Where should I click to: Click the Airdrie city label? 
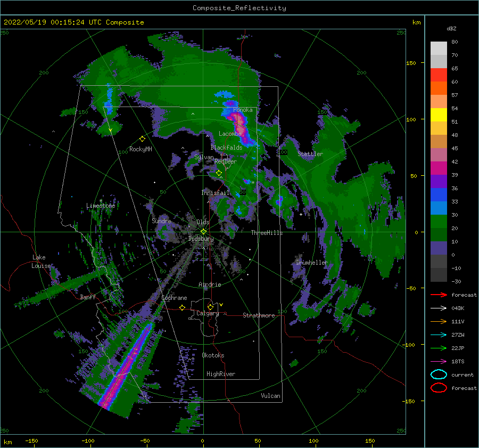[x=210, y=284]
